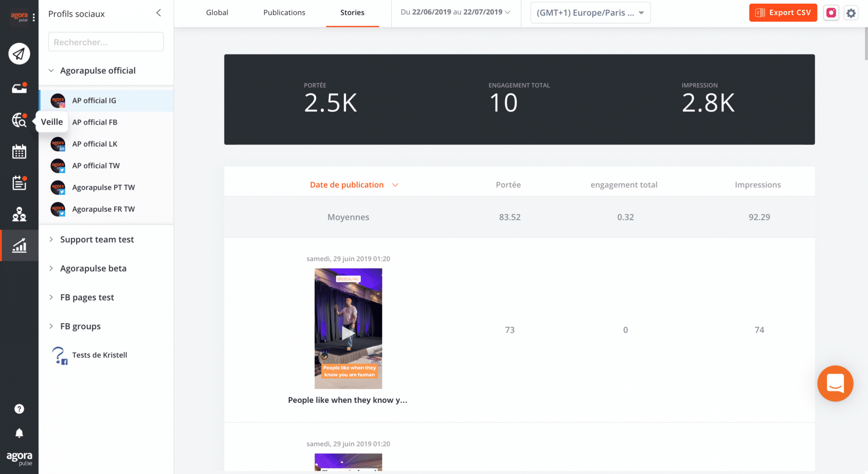The image size is (868, 474).
Task: Expand the FB groups group
Action: click(51, 326)
